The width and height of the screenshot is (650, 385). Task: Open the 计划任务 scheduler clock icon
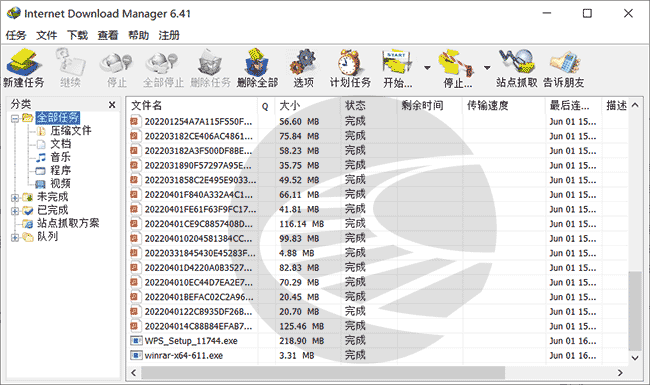(x=350, y=63)
